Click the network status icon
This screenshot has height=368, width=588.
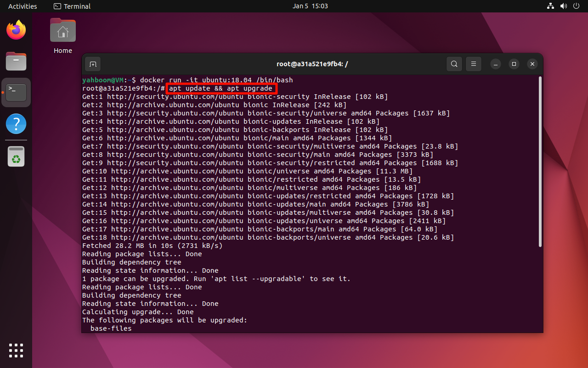(550, 6)
